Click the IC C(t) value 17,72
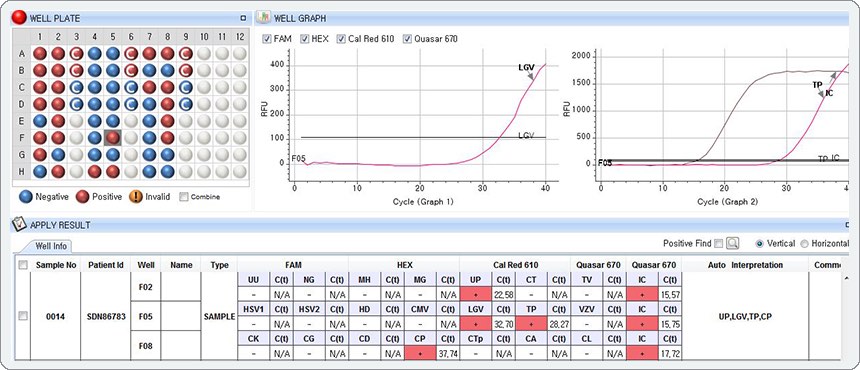 [671, 354]
